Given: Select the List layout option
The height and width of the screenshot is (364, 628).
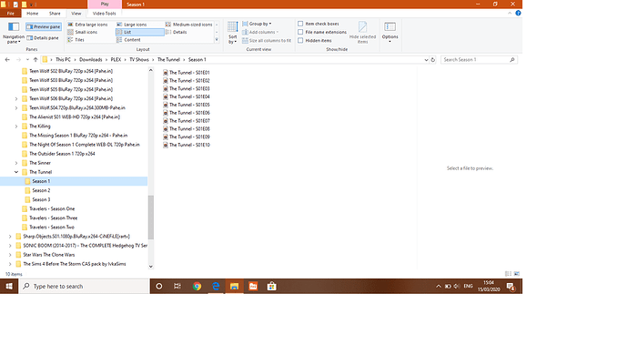Looking at the screenshot, I should (140, 32).
